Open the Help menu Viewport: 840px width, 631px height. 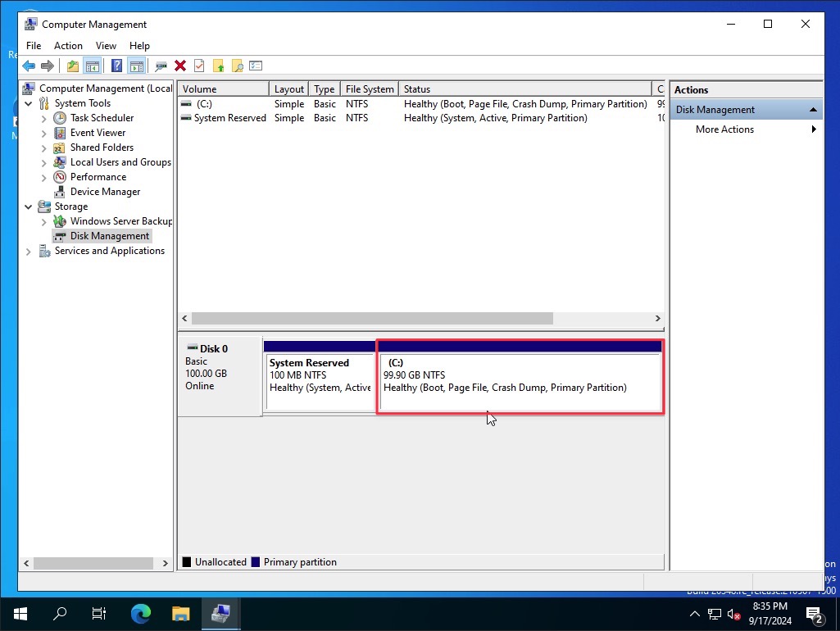(139, 46)
